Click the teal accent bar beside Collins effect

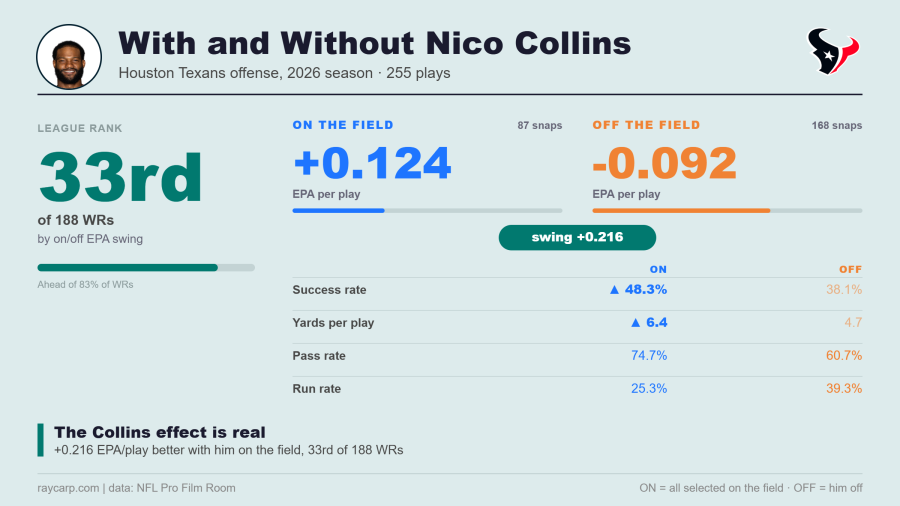click(x=40, y=440)
